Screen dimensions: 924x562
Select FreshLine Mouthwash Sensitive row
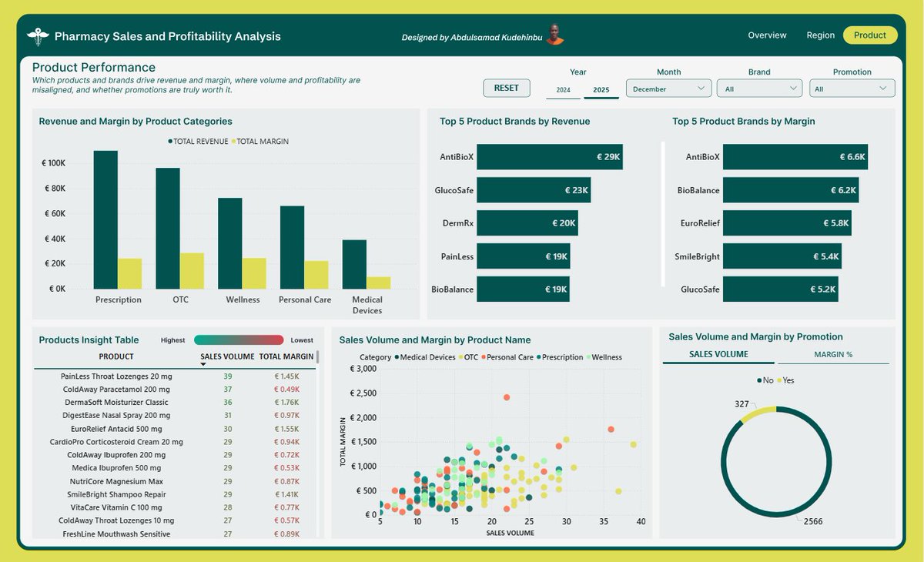(175, 534)
